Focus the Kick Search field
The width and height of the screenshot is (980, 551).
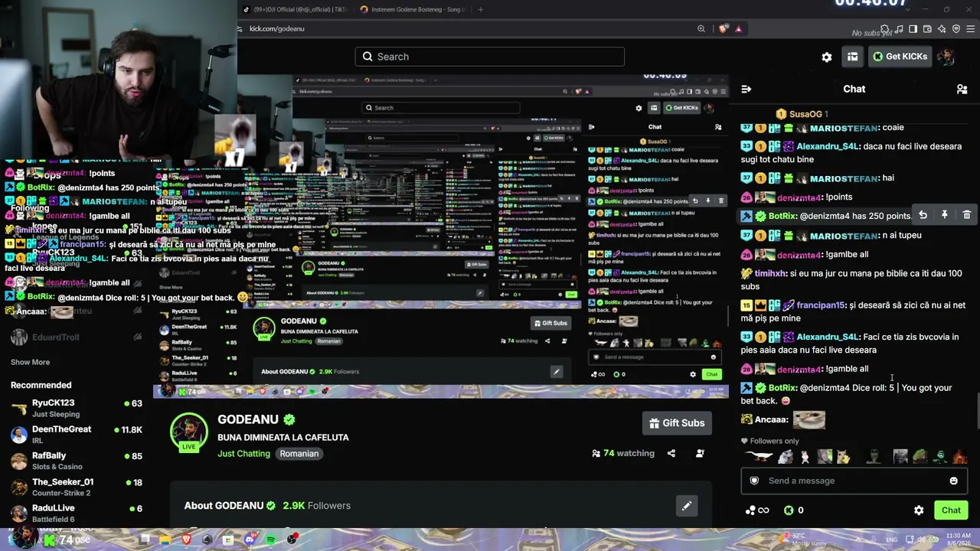click(x=489, y=57)
